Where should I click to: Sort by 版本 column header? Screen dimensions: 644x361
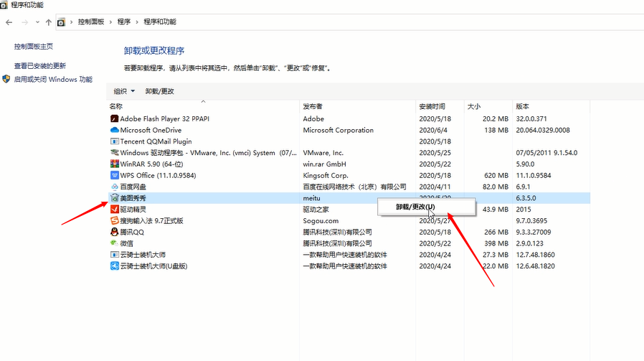[551, 106]
